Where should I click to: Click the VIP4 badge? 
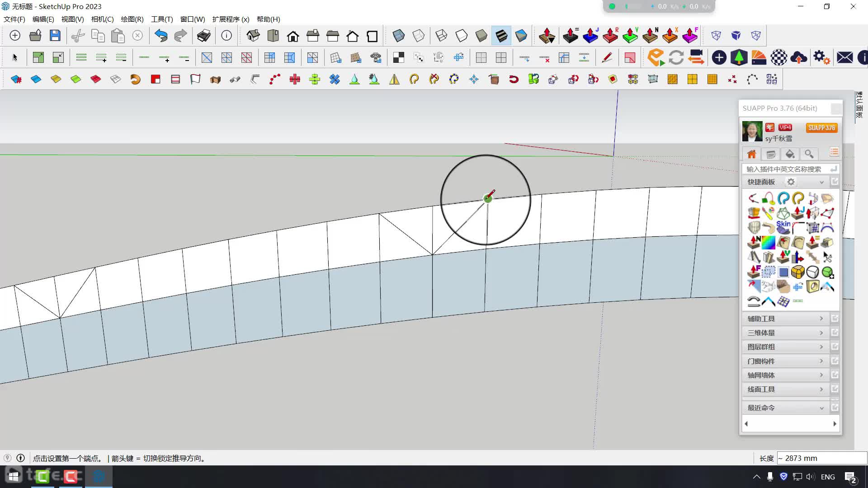pyautogui.click(x=785, y=127)
